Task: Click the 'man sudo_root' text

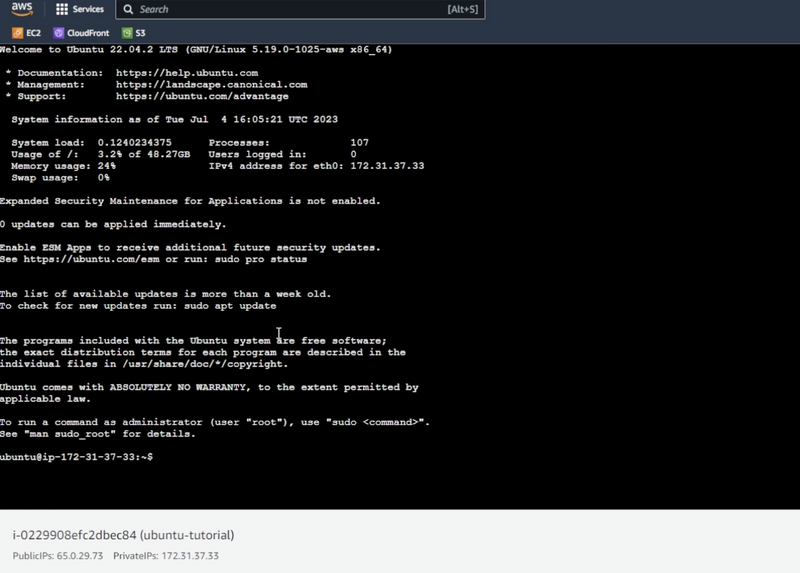Action: tap(70, 434)
